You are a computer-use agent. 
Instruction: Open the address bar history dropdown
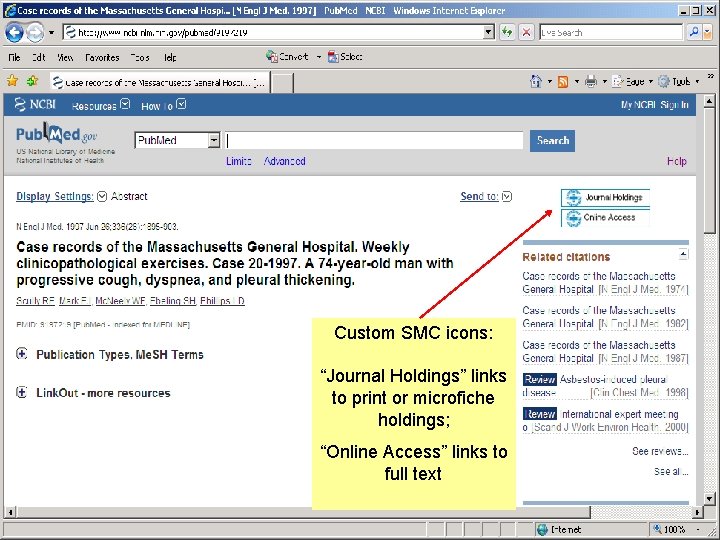[489, 32]
